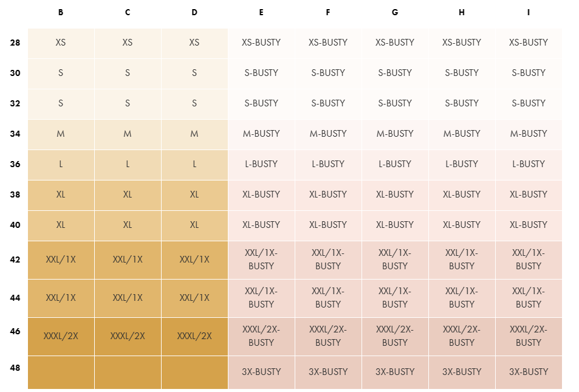
Task: Pick L-BUSTY under column H
Action: [462, 164]
